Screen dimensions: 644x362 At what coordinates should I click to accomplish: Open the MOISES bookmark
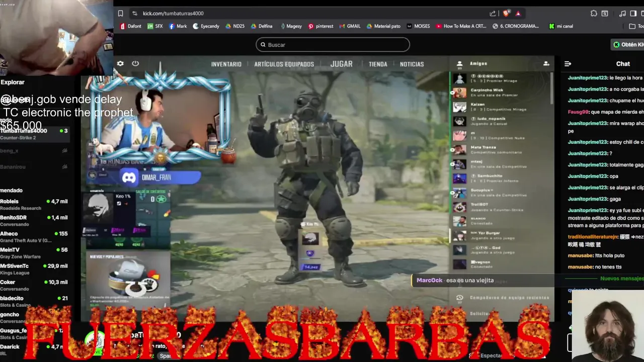tap(418, 26)
